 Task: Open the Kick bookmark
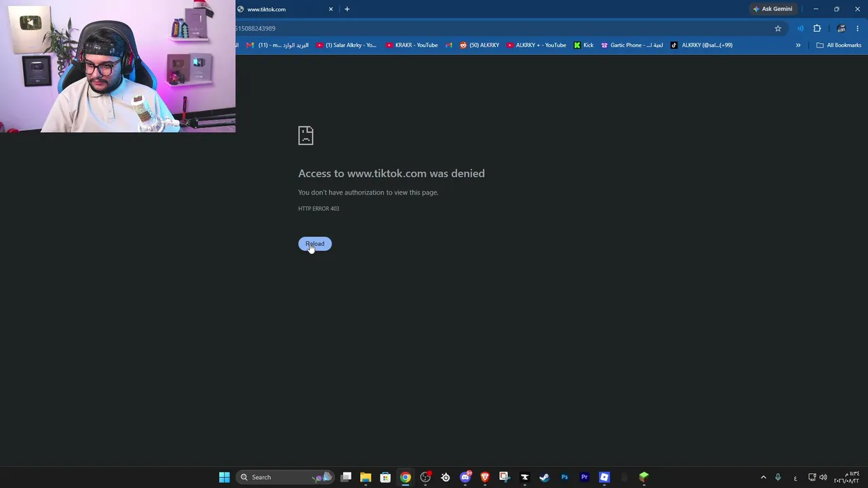point(583,45)
